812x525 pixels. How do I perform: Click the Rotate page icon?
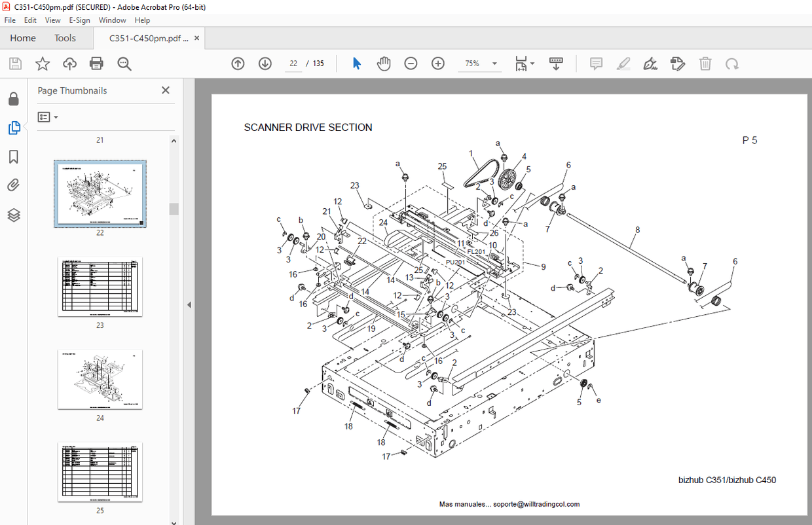732,63
